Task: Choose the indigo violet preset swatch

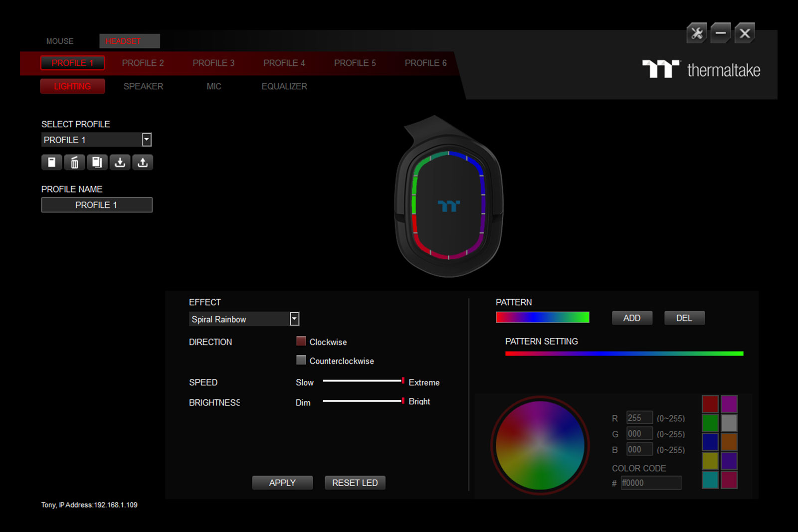Action: (x=729, y=461)
